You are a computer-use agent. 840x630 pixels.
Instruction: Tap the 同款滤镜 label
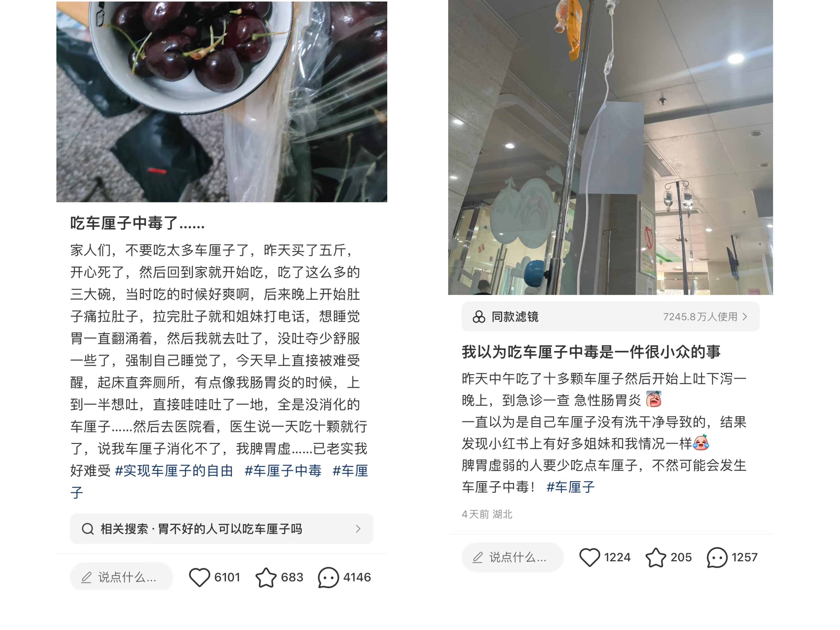pos(515,317)
